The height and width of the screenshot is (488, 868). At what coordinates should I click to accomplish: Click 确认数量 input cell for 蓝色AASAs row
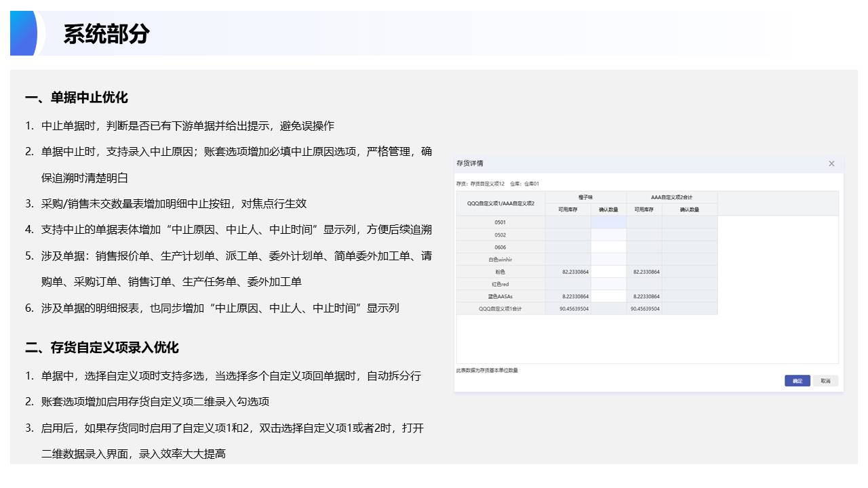coord(608,296)
